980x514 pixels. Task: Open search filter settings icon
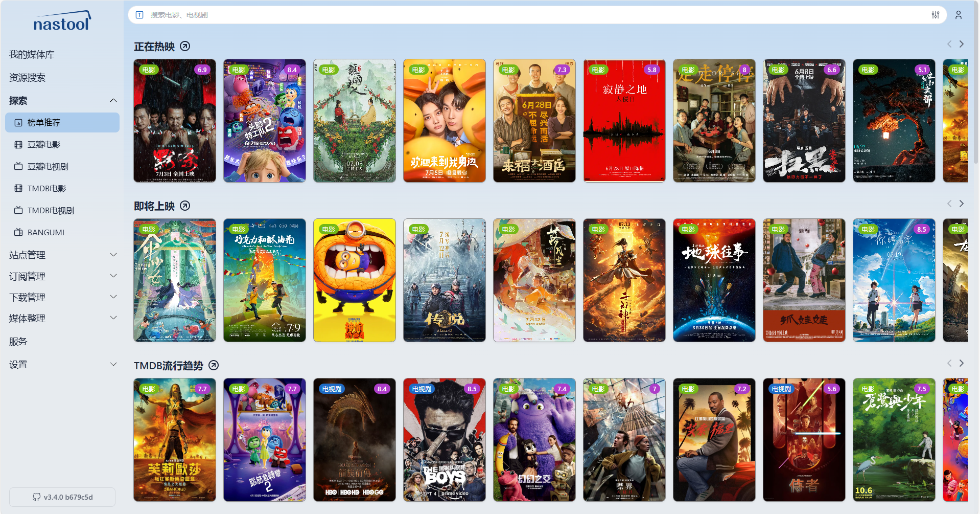(x=935, y=15)
